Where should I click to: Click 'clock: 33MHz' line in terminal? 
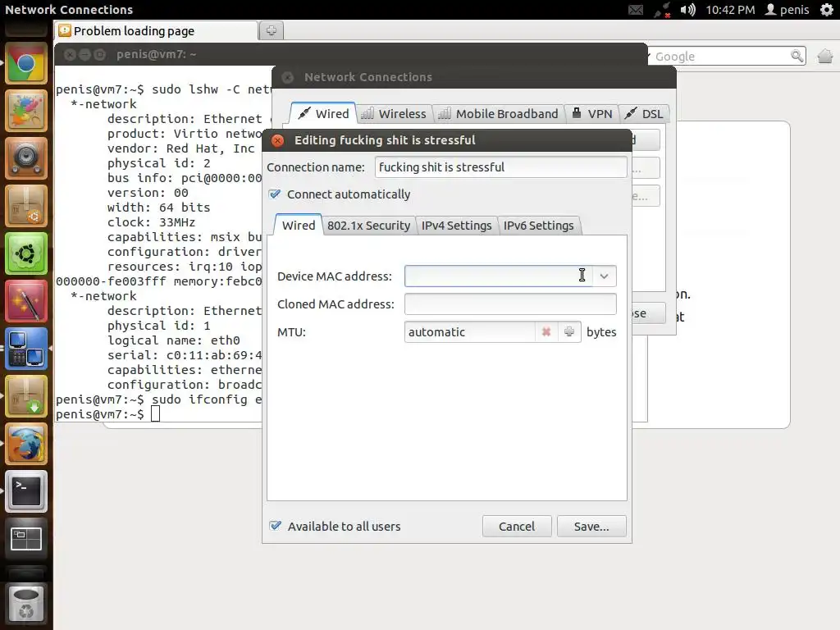pos(151,221)
